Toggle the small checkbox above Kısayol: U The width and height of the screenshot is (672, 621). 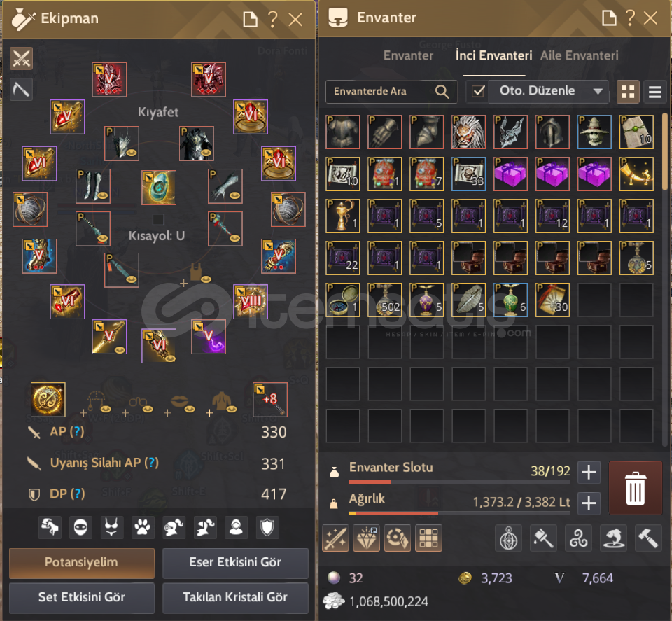point(158,219)
